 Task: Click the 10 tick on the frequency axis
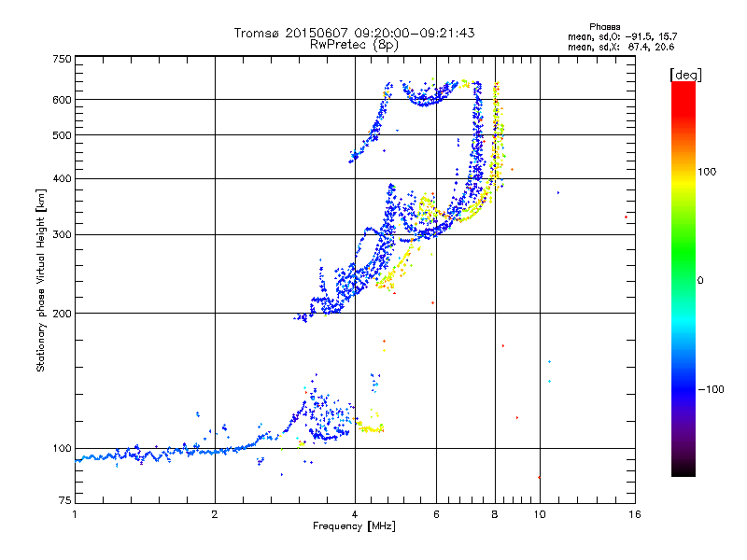coord(539,514)
